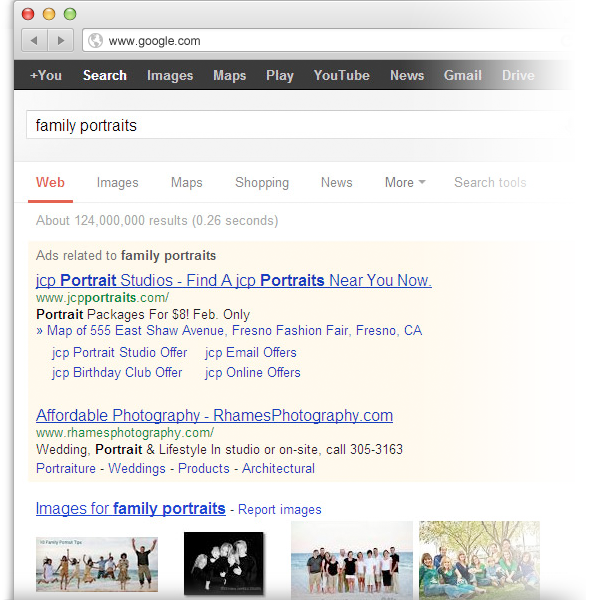Click Portrait Packages For $8 ad text
600x600 pixels.
click(x=143, y=315)
